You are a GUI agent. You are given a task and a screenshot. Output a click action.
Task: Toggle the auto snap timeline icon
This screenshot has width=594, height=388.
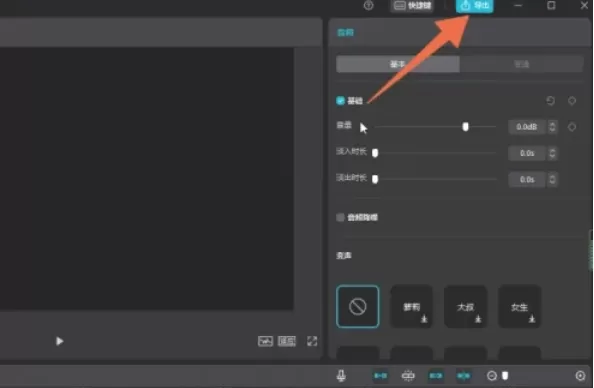408,375
